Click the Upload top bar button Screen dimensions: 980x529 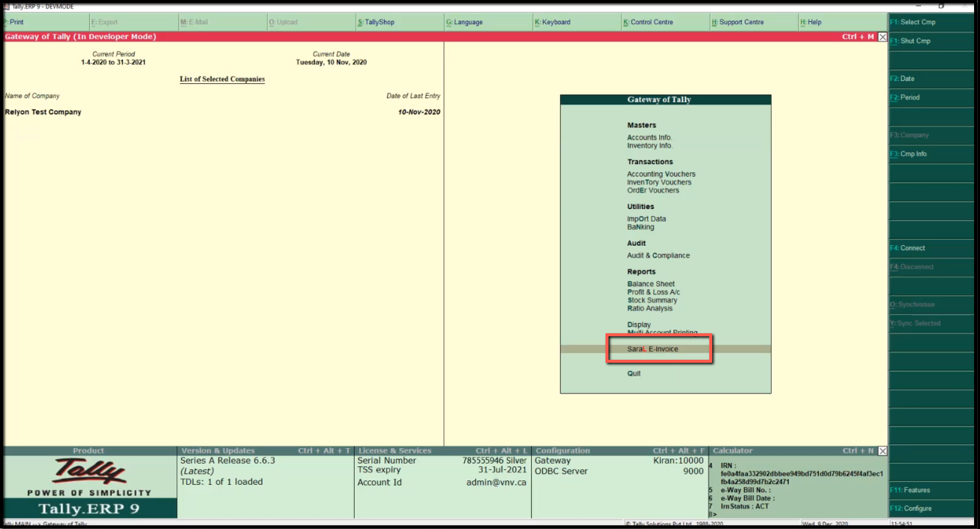coord(311,22)
